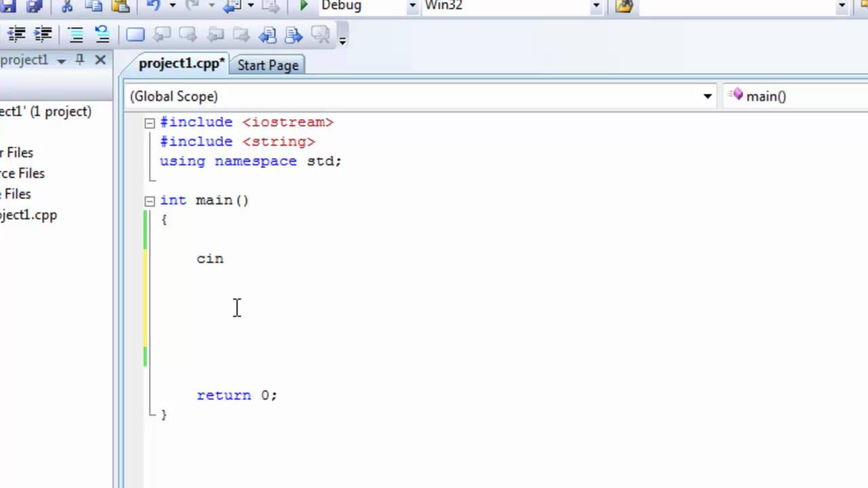The width and height of the screenshot is (868, 488).
Task: Click the Cut scissors icon
Action: [x=67, y=5]
